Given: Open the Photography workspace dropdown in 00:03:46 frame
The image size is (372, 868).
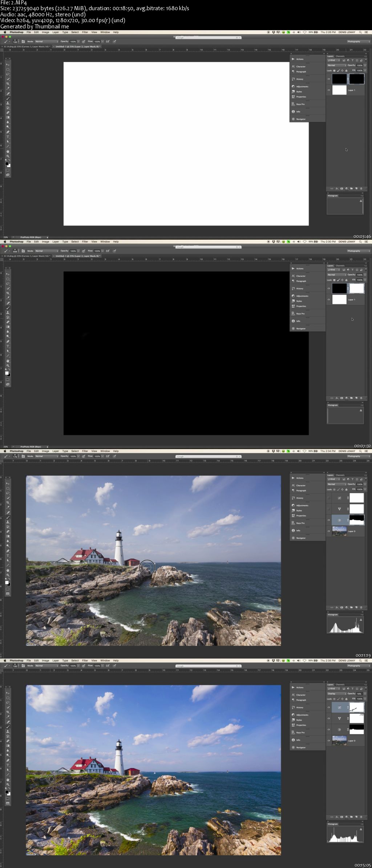Looking at the screenshot, I should [x=359, y=41].
